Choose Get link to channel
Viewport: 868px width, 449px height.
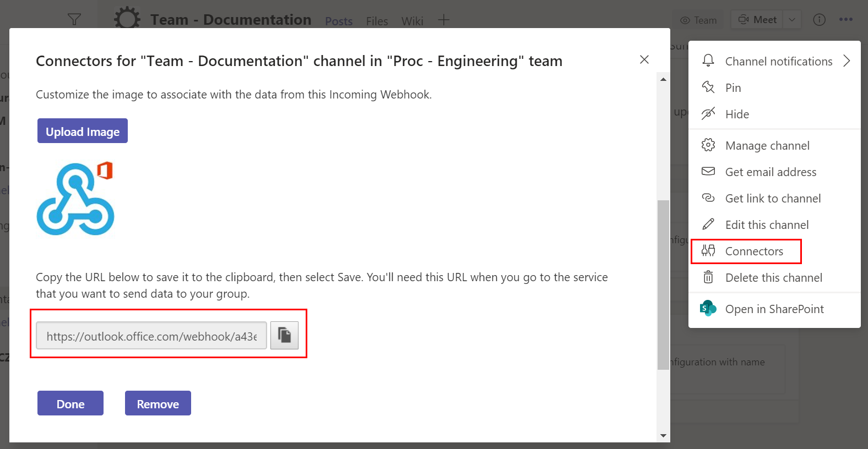[x=773, y=199]
